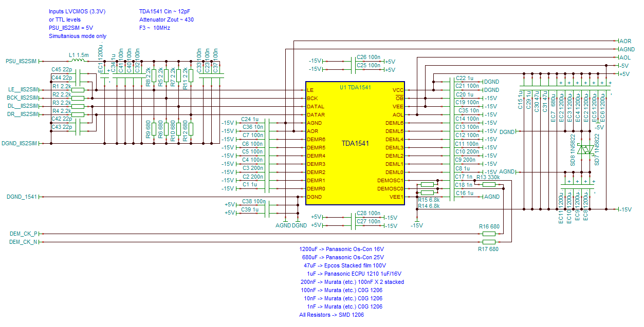Select the R4 2.2k resistor symbol

pyautogui.click(x=78, y=114)
